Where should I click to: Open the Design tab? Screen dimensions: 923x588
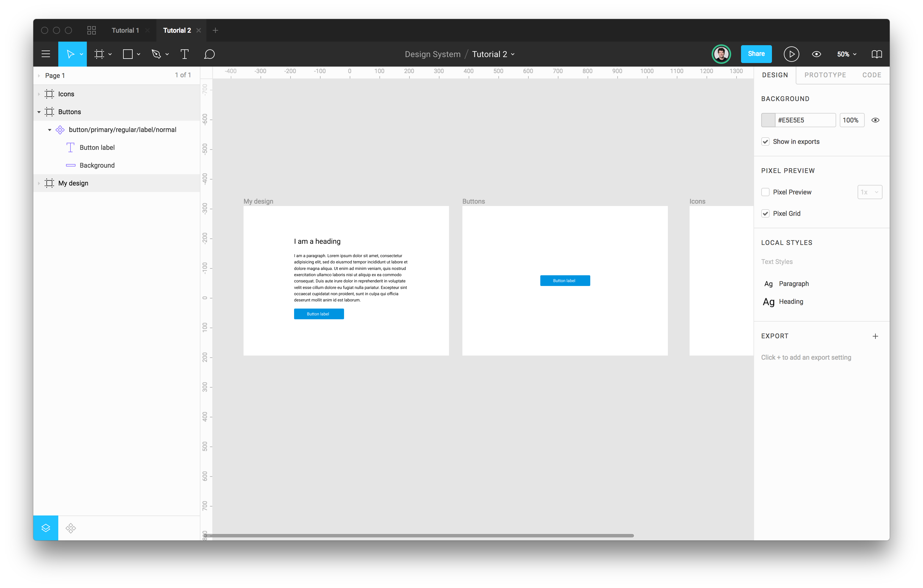775,75
